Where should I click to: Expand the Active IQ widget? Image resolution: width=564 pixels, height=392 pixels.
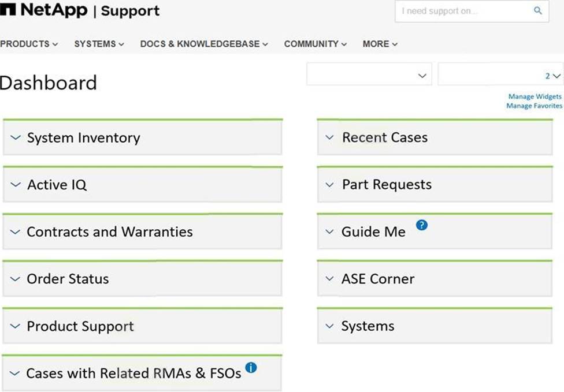(x=16, y=185)
